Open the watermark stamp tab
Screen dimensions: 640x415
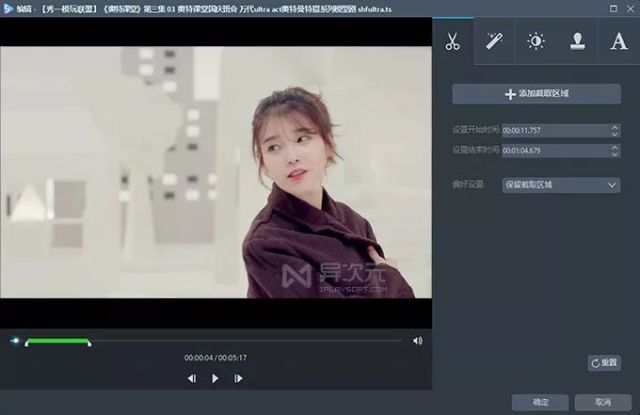tap(577, 41)
